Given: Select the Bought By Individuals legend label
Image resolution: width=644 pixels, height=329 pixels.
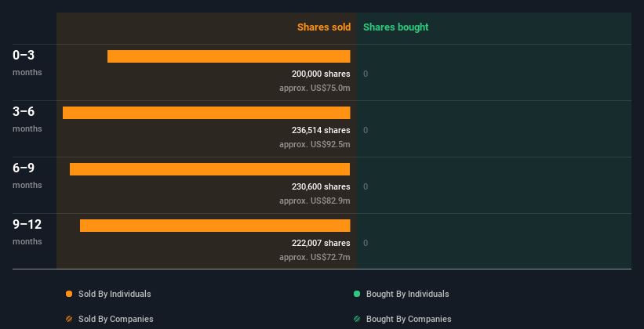Looking at the screenshot, I should pyautogui.click(x=407, y=294).
